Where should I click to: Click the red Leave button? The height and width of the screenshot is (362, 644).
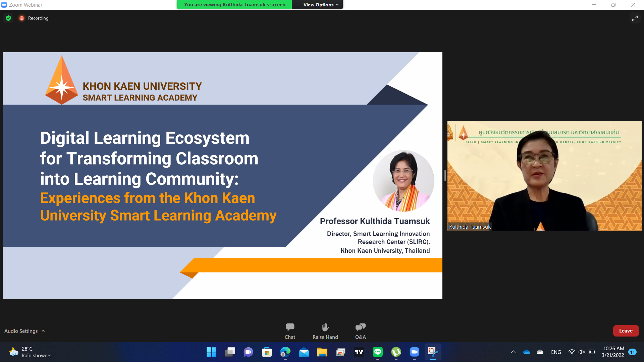coord(626,331)
